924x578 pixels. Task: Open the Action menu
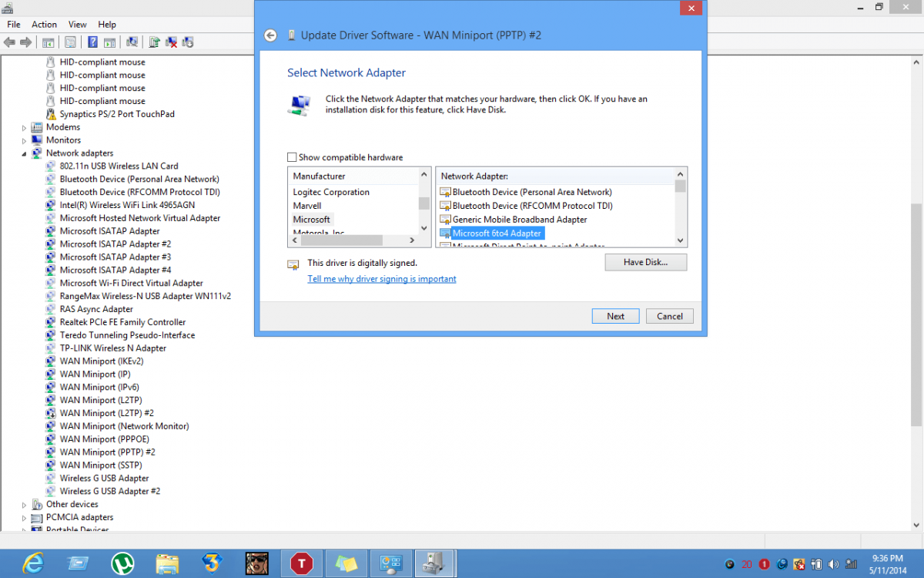tap(44, 24)
